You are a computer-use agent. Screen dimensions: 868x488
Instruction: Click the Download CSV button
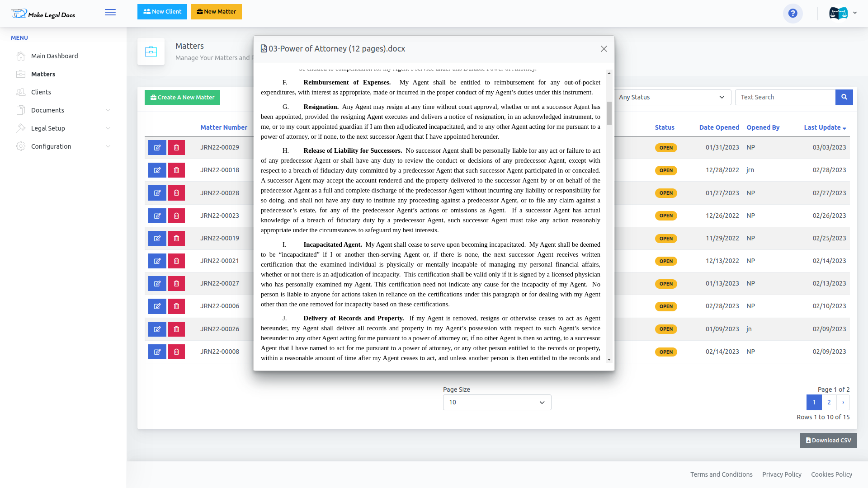pos(828,441)
